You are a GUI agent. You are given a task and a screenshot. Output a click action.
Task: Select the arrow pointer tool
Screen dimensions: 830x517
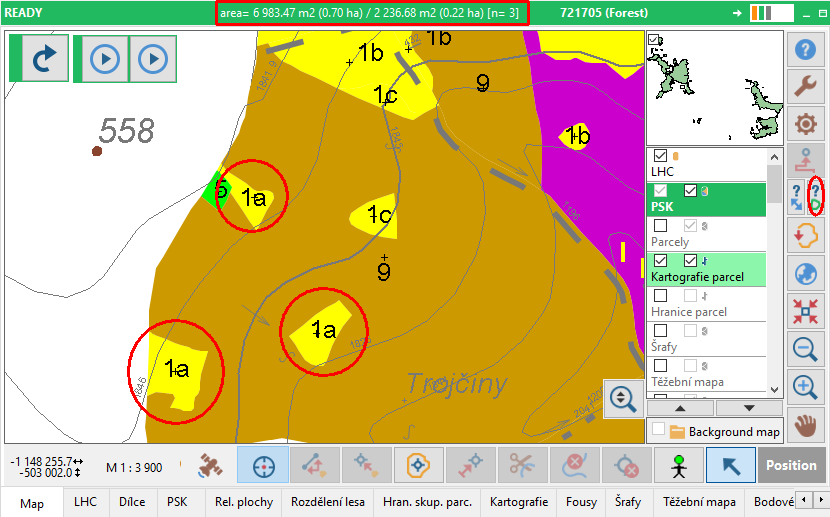pos(730,465)
